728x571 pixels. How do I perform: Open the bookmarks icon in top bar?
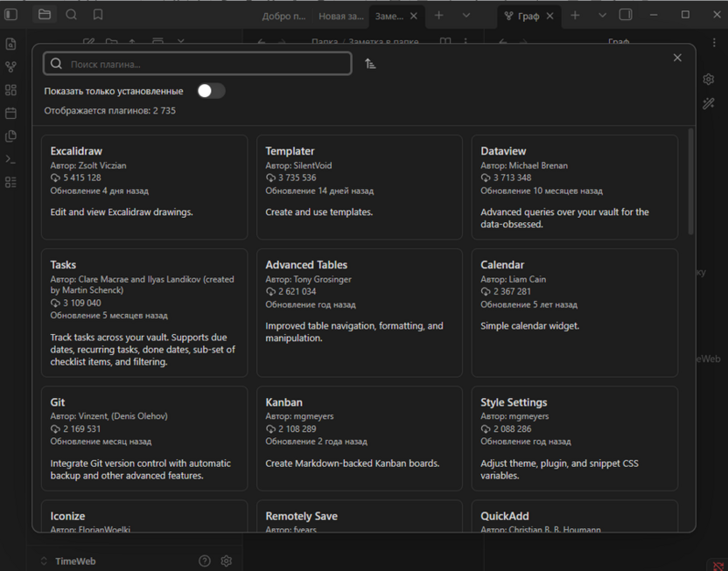coord(98,15)
